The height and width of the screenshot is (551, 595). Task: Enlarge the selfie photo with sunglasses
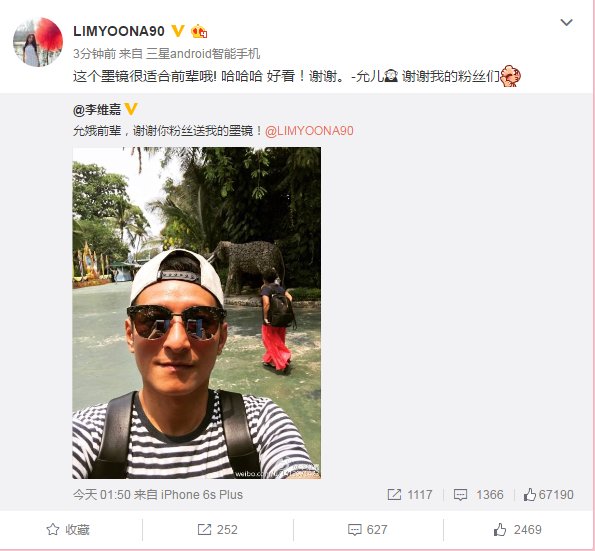(x=197, y=313)
